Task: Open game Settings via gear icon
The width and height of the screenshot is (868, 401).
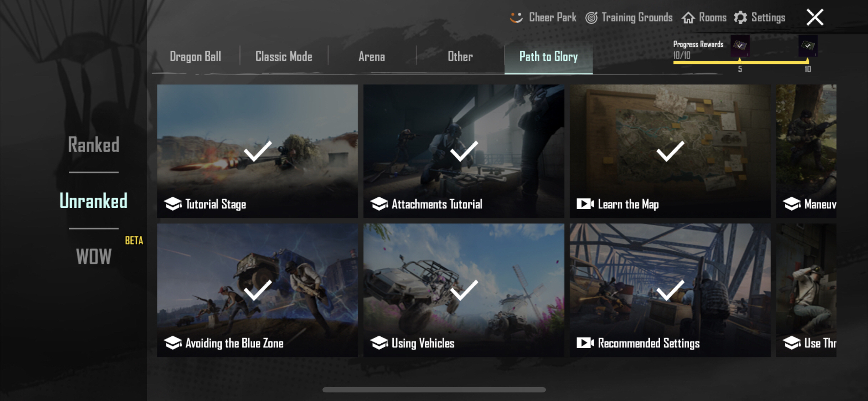Action: [760, 17]
